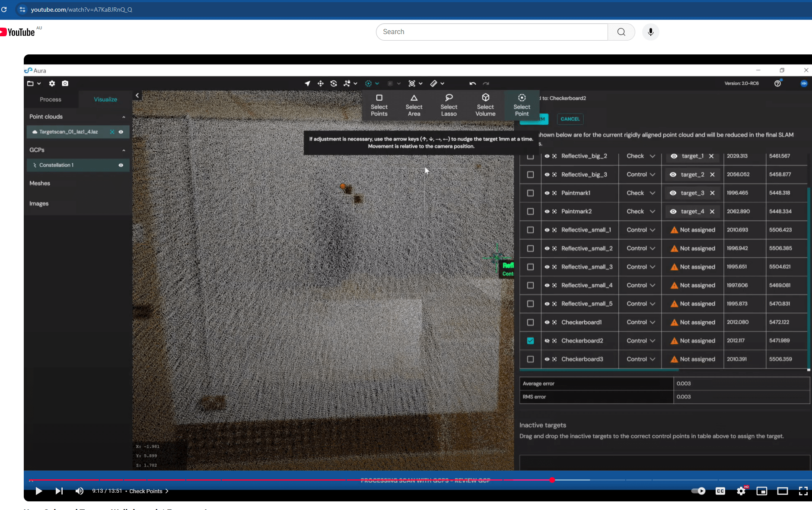Viewport: 812px width, 510px height.
Task: Click the CANCEL button
Action: coord(570,119)
